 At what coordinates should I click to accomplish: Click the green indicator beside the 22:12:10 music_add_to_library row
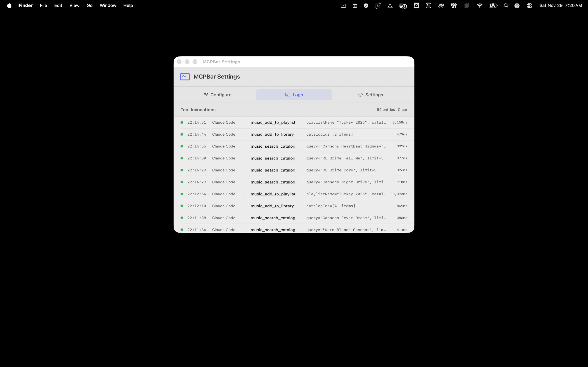(x=182, y=206)
